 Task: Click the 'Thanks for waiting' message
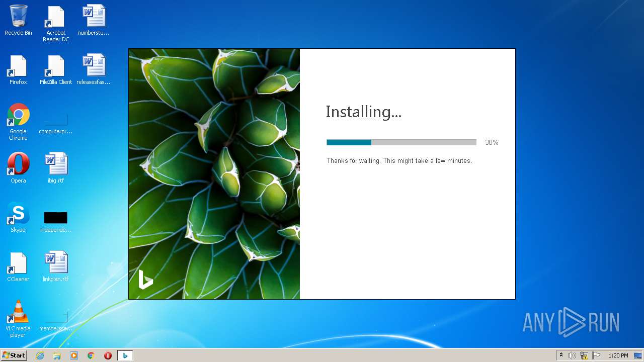[x=399, y=161]
